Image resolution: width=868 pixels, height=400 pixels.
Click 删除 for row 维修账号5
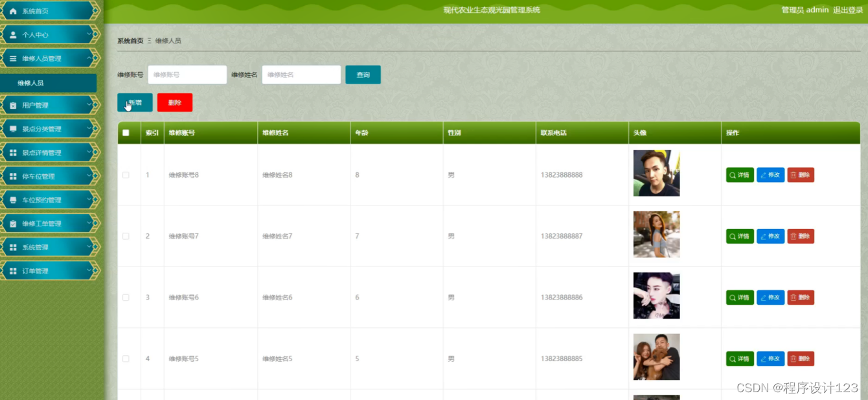click(801, 359)
